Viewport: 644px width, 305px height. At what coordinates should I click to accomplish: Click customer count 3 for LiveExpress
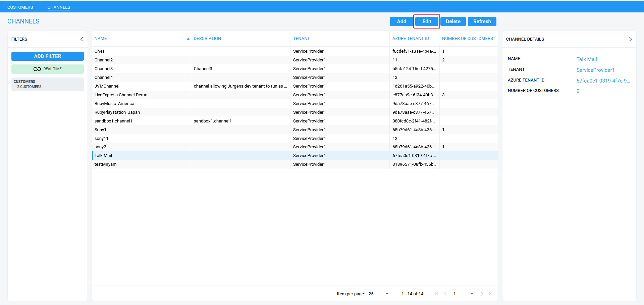pyautogui.click(x=443, y=95)
